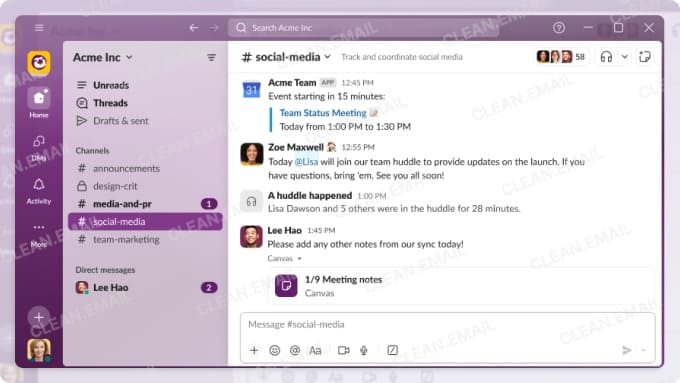Click the Lee Hao sender name in chat

[284, 230]
